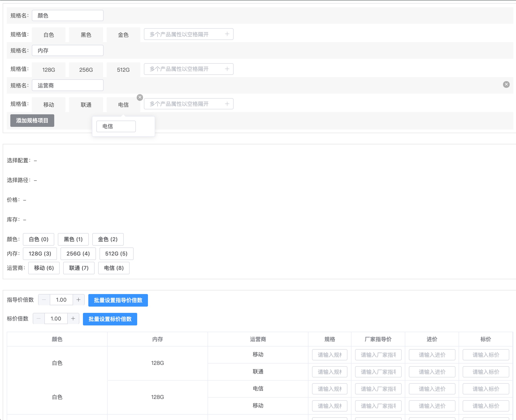Edit the 运营商 spec name field

pyautogui.click(x=68, y=85)
